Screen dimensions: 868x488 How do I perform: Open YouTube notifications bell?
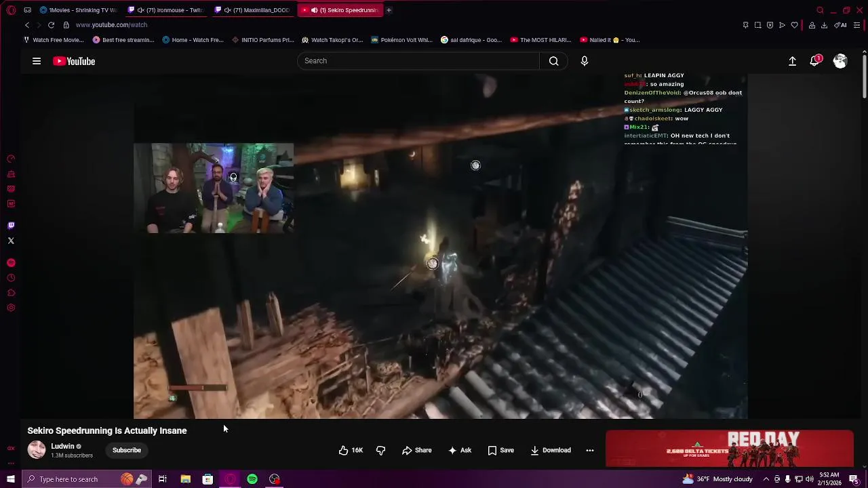point(815,61)
